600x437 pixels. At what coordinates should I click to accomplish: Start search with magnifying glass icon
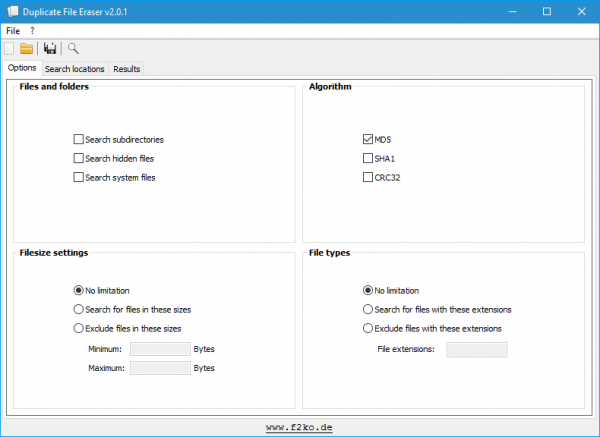73,49
